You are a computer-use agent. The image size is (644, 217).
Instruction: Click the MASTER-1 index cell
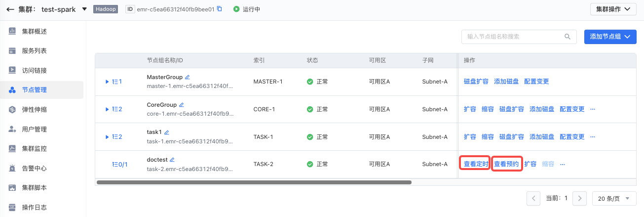pyautogui.click(x=268, y=82)
